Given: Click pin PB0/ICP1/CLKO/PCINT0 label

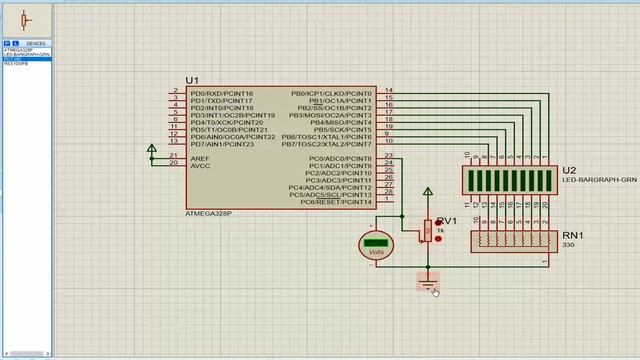Looking at the screenshot, I should click(331, 93).
